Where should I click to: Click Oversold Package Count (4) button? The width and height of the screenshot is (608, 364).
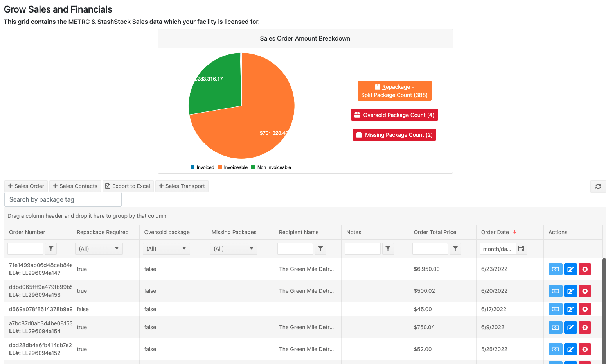click(x=394, y=115)
